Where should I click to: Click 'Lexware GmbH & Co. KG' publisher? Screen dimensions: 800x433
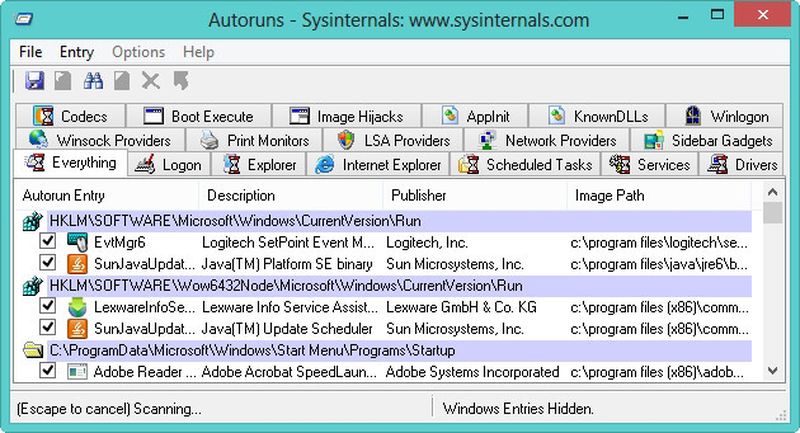pos(461,308)
